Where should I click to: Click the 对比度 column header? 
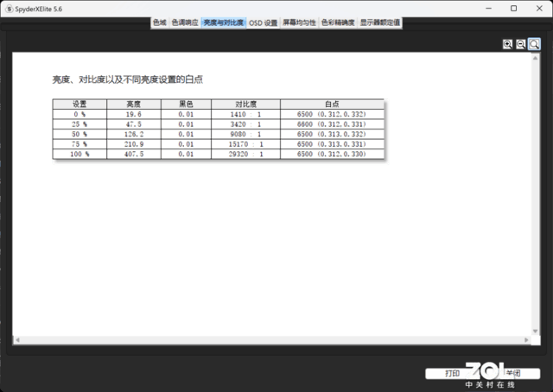[x=245, y=104]
